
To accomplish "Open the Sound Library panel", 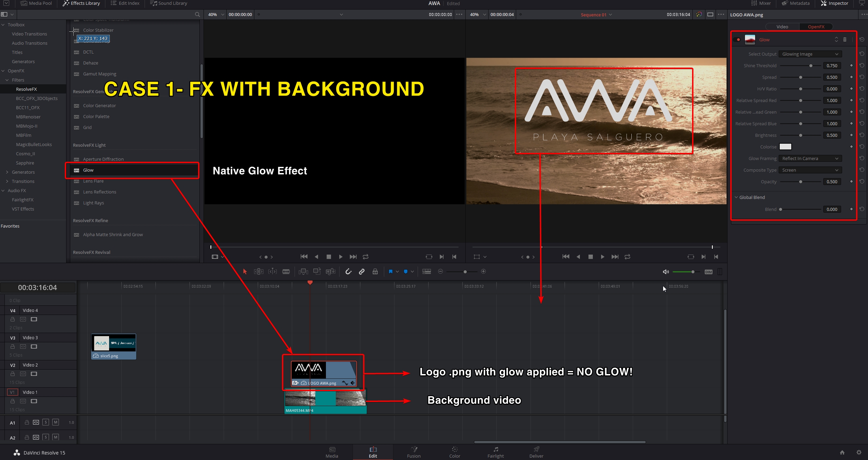I will (168, 3).
